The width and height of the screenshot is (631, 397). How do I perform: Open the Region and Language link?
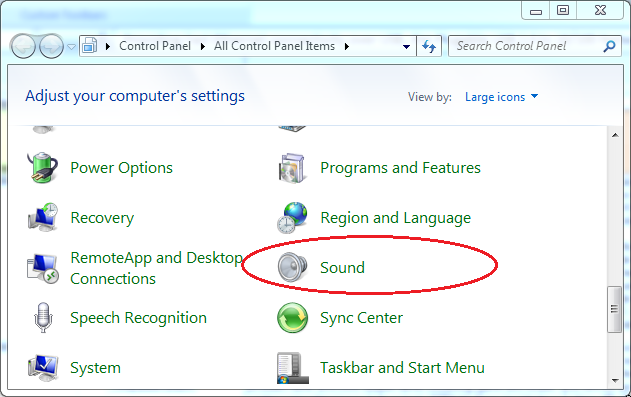point(396,218)
